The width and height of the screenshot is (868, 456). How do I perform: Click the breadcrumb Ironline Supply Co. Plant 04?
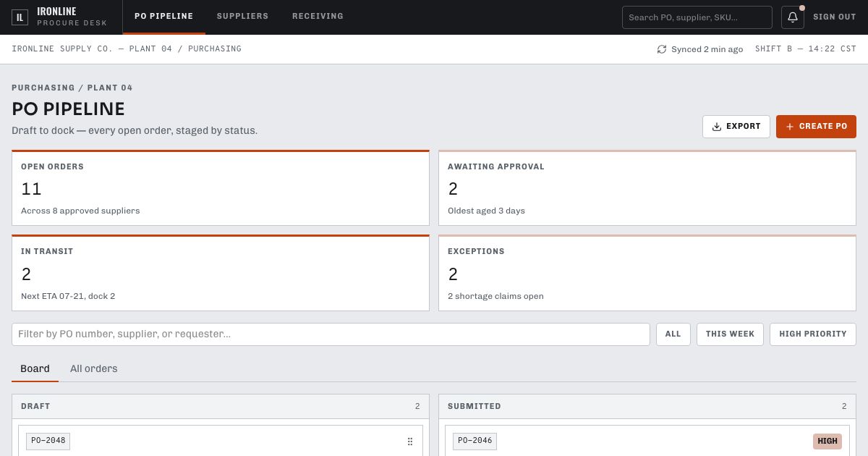[x=127, y=49]
